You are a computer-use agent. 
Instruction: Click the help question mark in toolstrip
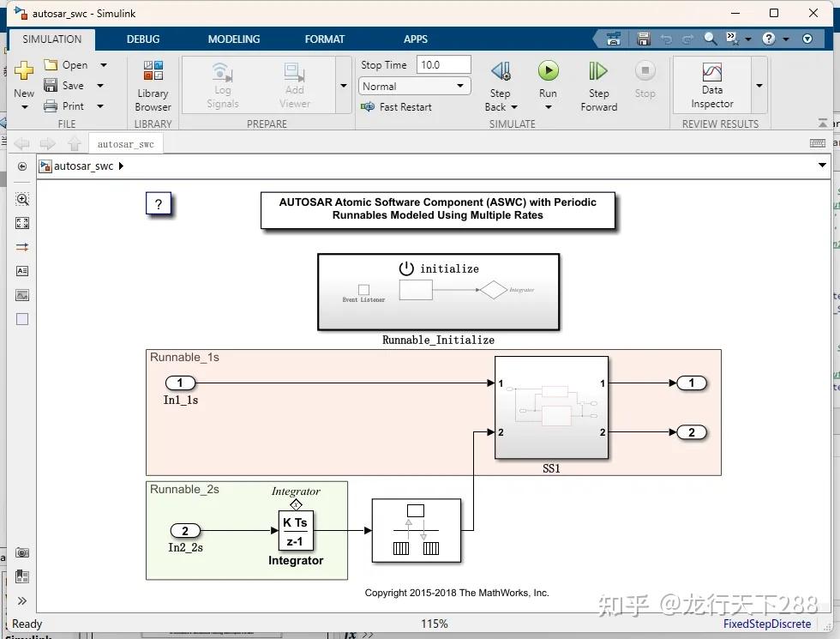[x=769, y=39]
